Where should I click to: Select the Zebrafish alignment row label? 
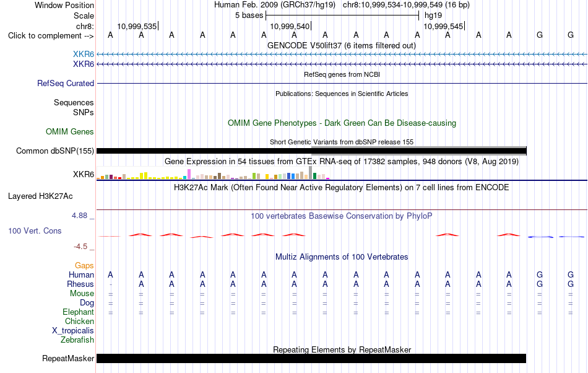click(x=77, y=340)
